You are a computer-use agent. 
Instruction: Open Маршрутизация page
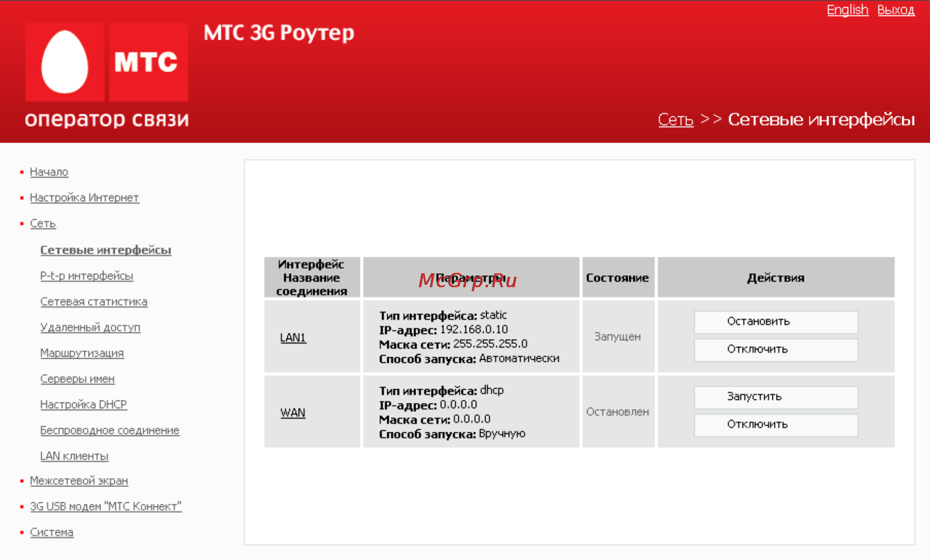(x=82, y=353)
